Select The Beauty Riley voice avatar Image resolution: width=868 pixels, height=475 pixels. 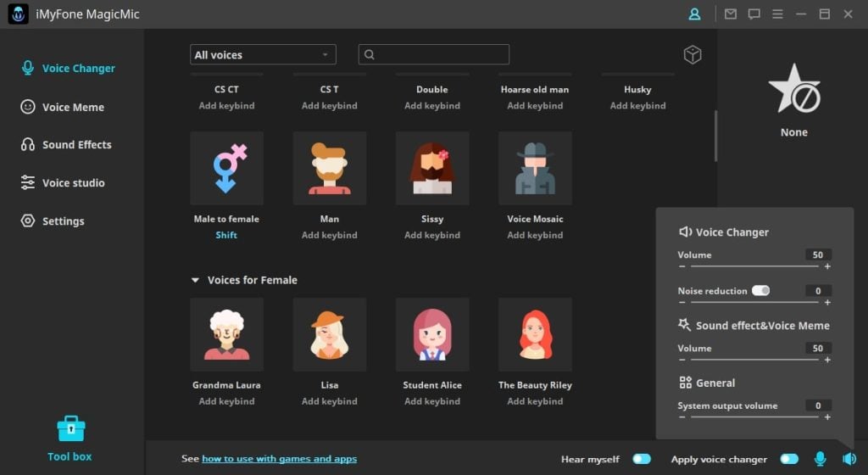tap(535, 334)
